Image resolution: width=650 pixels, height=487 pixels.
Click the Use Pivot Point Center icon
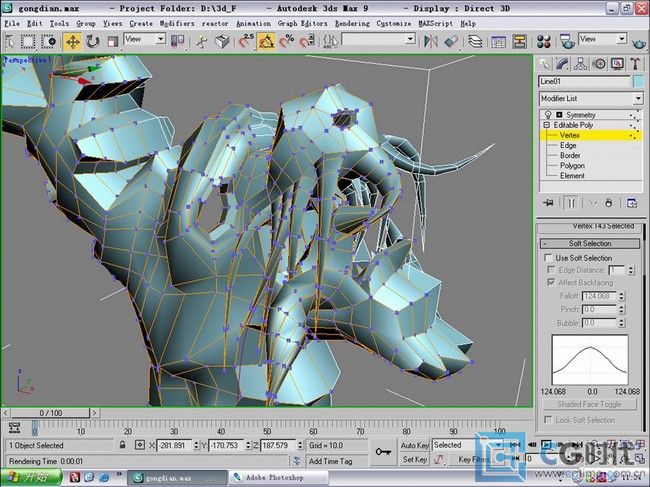pos(177,41)
